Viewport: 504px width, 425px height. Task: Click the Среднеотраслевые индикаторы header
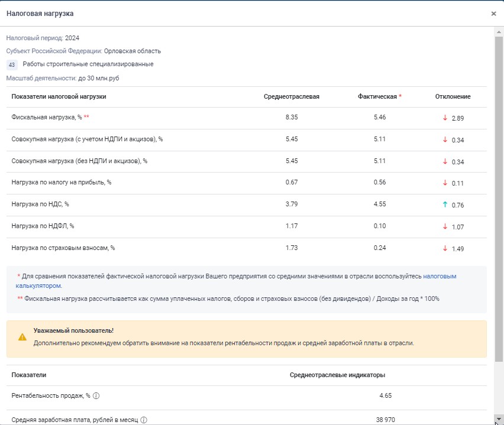(337, 375)
